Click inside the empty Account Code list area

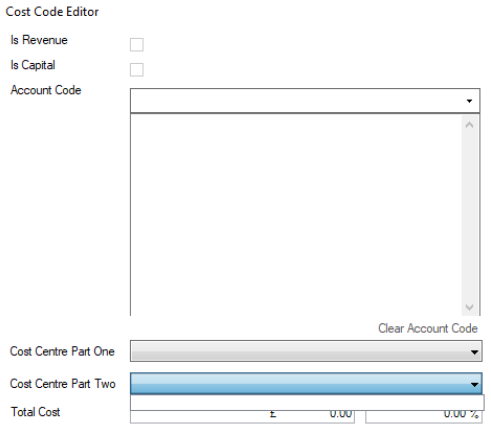296,215
